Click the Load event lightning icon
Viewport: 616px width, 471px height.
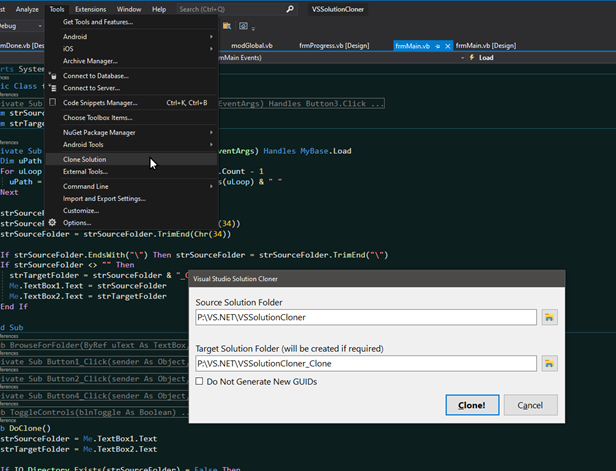click(472, 57)
